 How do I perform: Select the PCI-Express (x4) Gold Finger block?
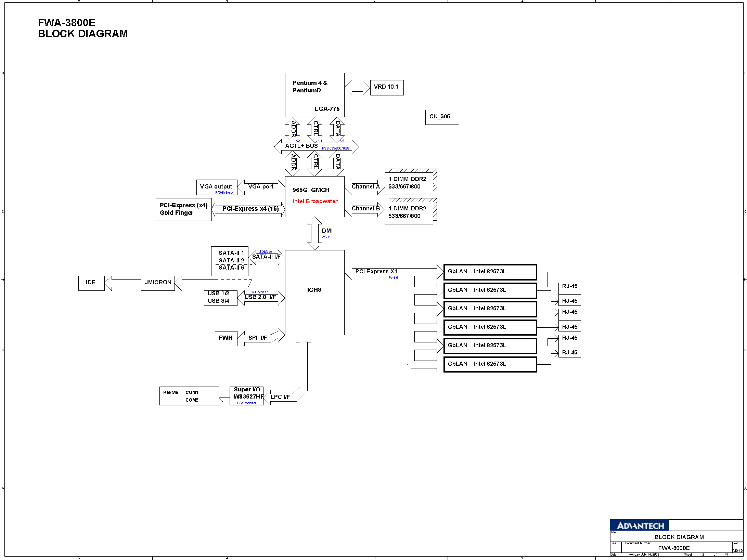pos(183,209)
